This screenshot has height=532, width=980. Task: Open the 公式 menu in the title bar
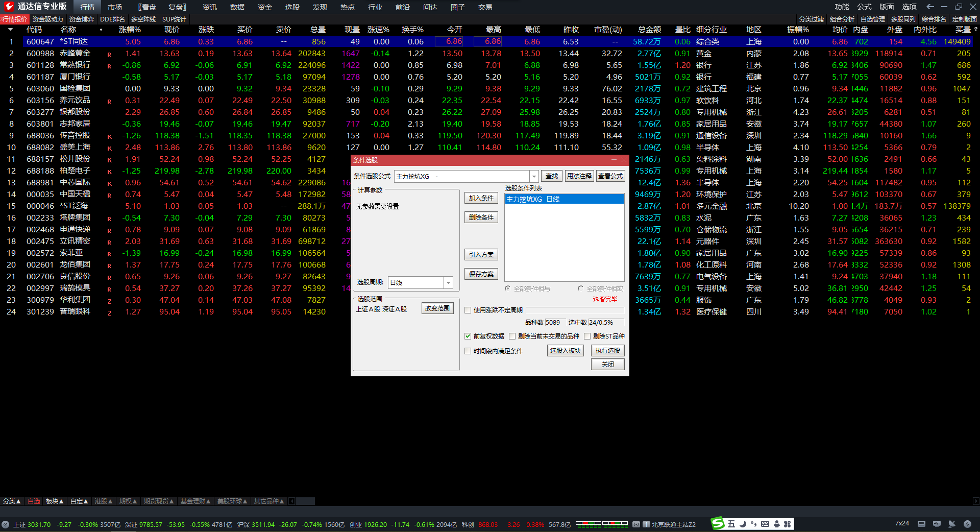point(865,7)
